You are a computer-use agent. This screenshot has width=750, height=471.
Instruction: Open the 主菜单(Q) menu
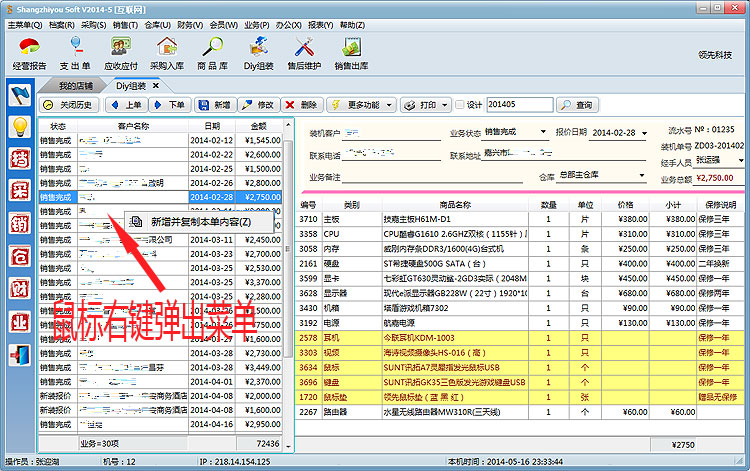24,25
